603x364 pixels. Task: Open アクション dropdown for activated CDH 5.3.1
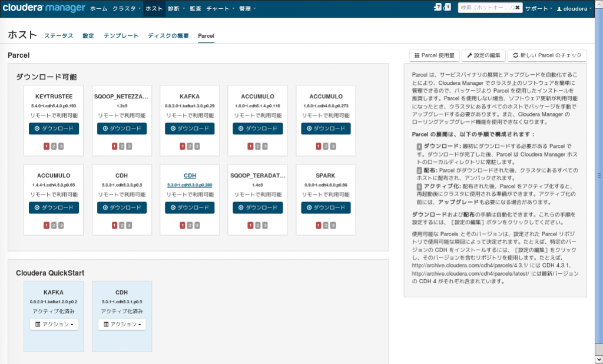pyautogui.click(x=122, y=325)
